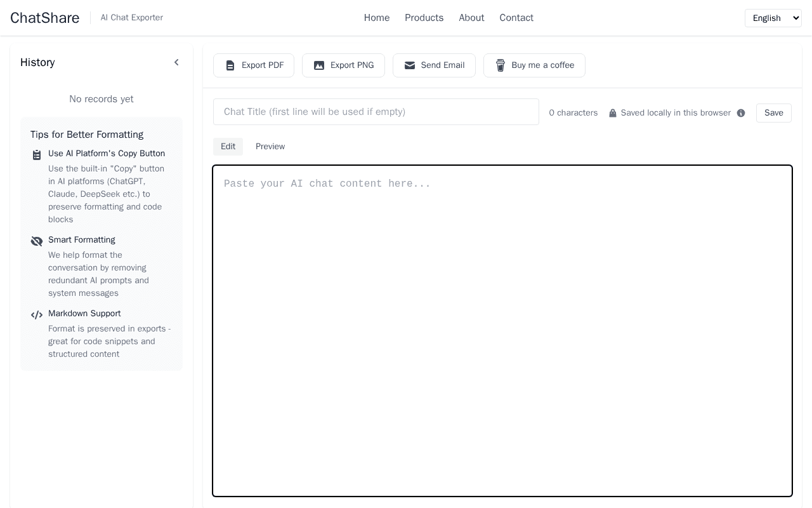Click the Save button

pos(774,113)
